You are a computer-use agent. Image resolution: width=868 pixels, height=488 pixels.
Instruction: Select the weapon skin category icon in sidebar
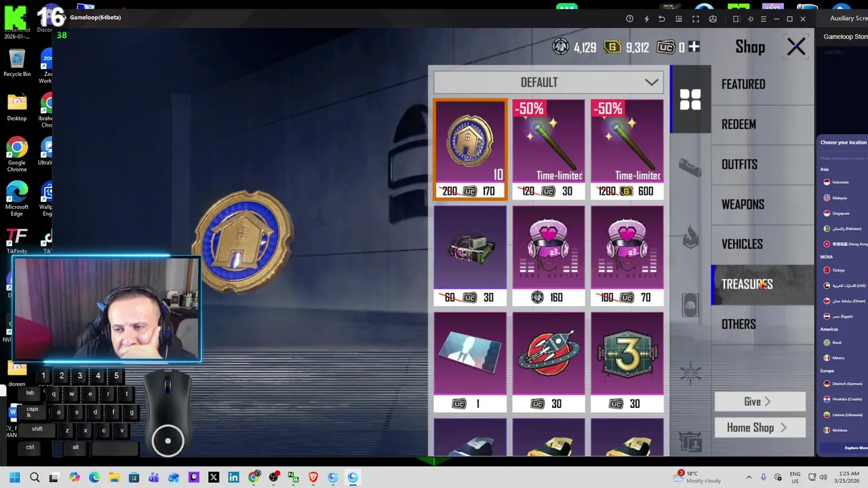pyautogui.click(x=690, y=167)
